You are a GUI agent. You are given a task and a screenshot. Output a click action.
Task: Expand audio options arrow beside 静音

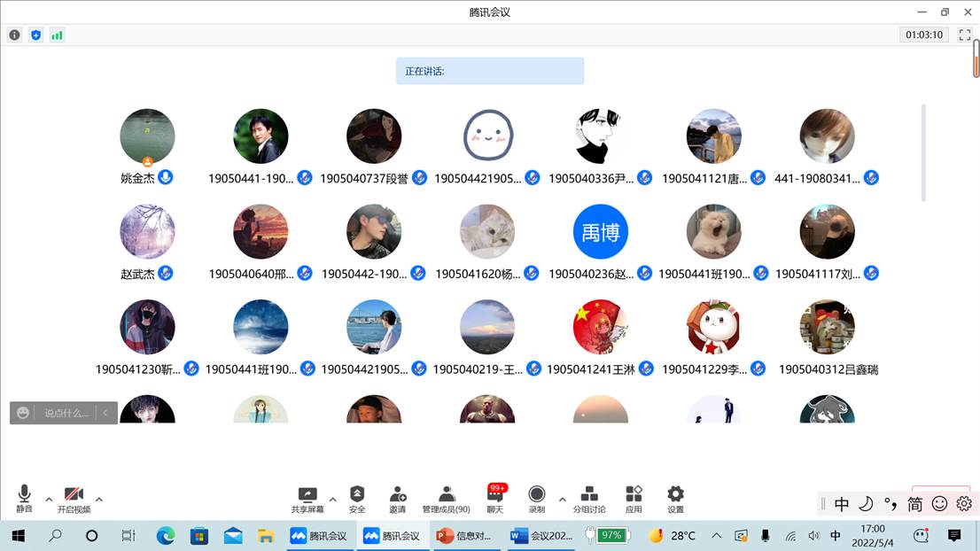49,499
